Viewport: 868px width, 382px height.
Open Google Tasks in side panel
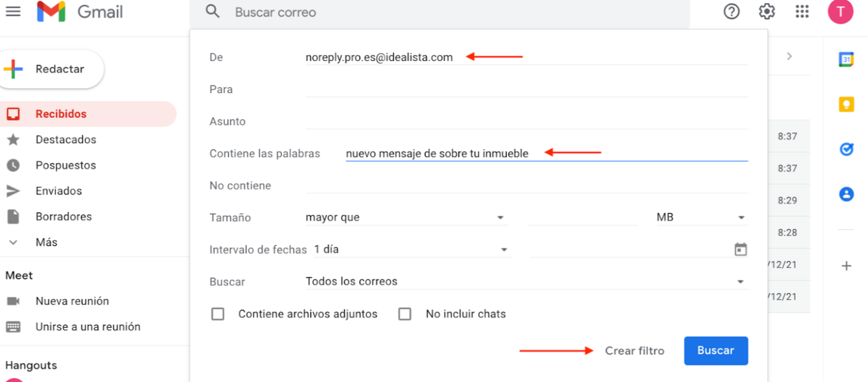[x=846, y=149]
